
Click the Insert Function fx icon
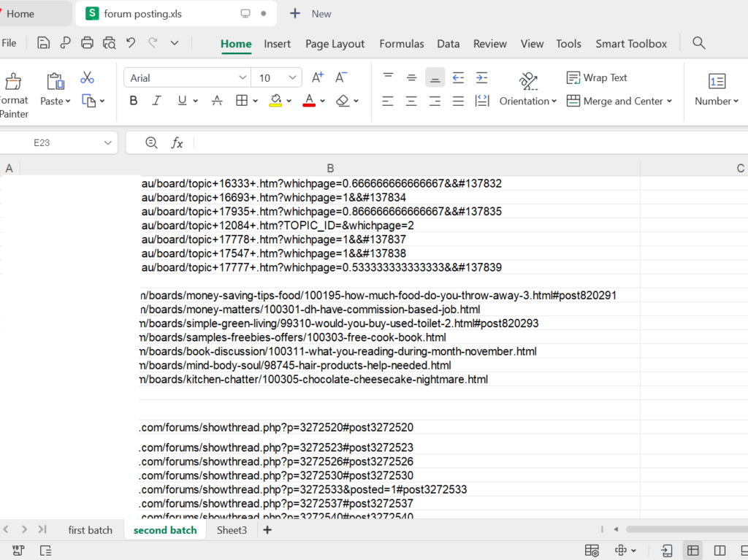[177, 143]
